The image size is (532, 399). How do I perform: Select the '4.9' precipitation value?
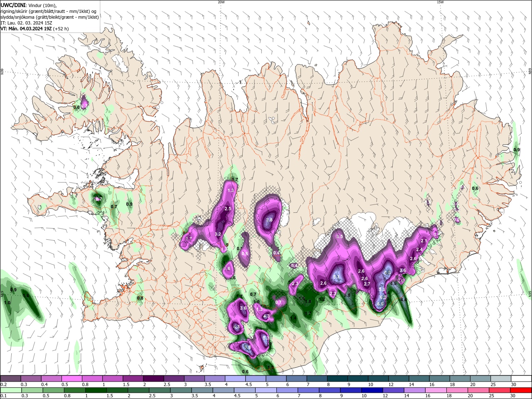click(x=394, y=283)
